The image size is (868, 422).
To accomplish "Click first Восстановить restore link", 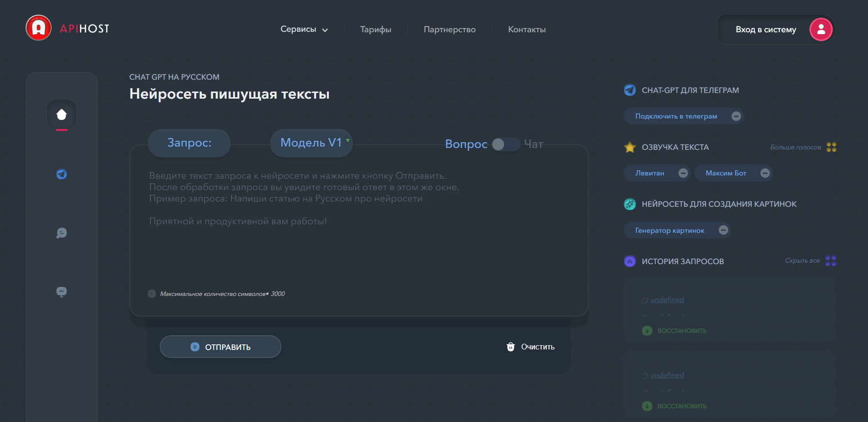I will (682, 331).
